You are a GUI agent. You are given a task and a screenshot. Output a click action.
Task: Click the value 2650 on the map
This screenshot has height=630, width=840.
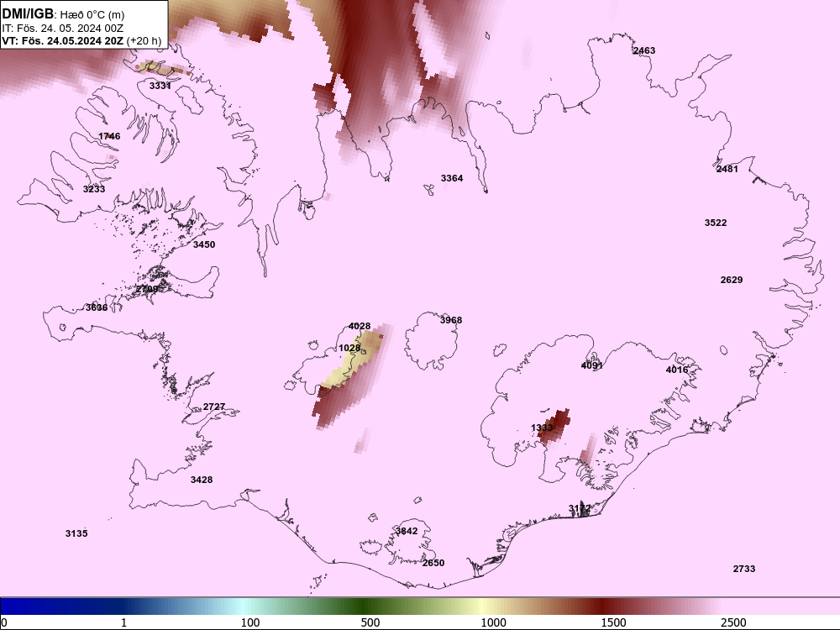pos(433,563)
